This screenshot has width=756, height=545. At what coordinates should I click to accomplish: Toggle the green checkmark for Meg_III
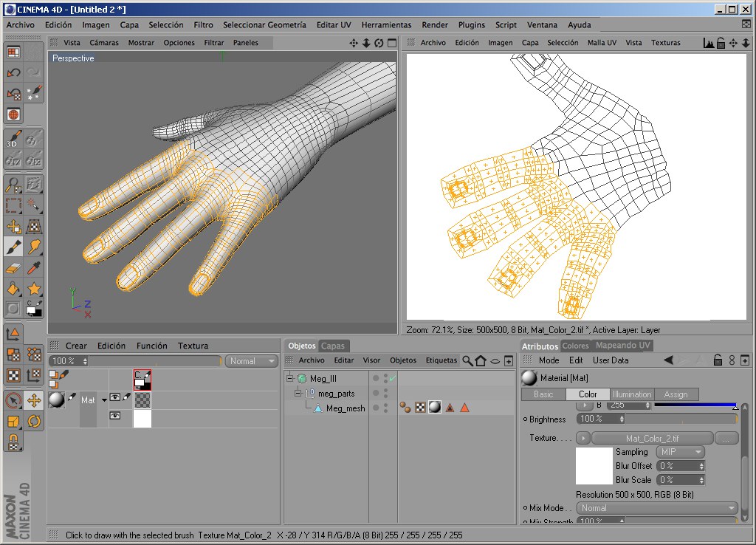[x=393, y=378]
